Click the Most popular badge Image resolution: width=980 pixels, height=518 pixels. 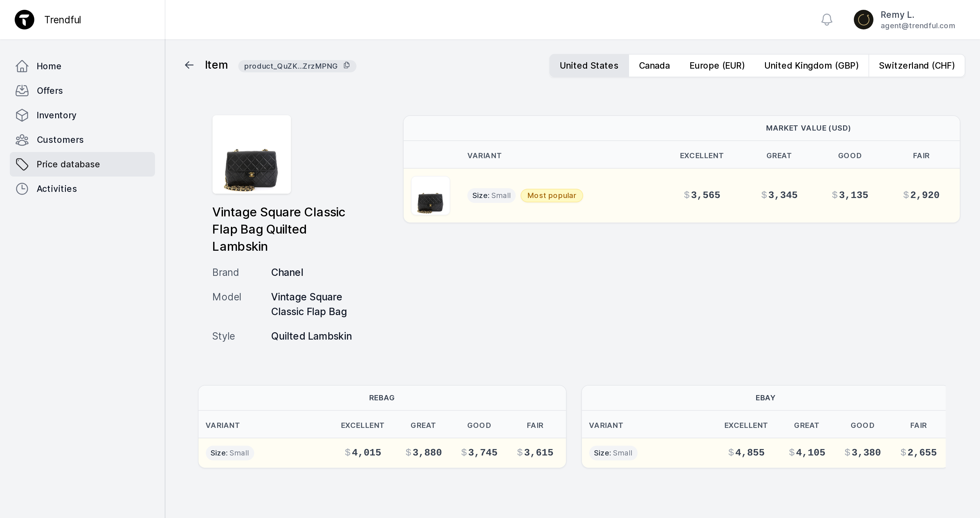point(551,195)
